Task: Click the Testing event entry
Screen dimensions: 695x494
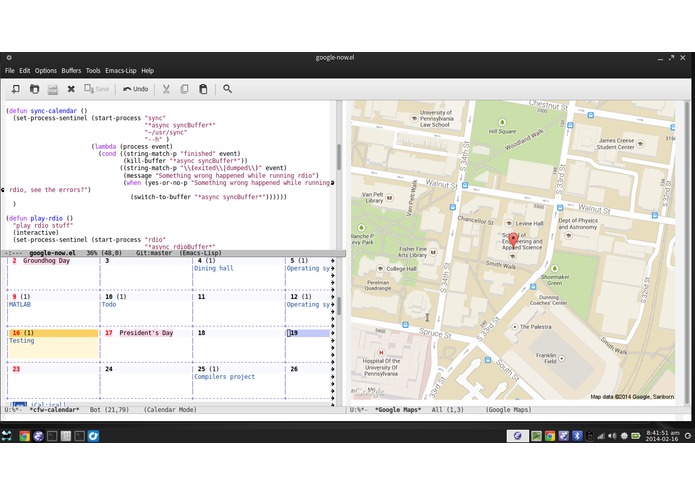Action: 22,341
